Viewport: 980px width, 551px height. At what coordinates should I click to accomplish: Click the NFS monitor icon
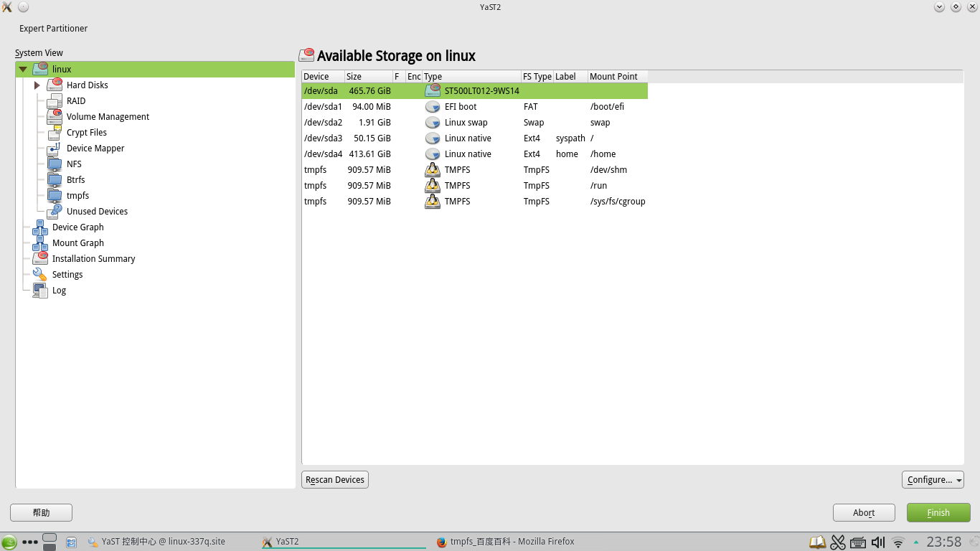coord(55,164)
